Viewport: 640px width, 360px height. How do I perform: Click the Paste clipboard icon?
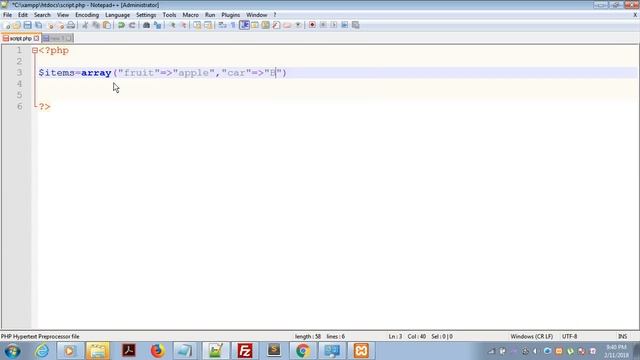107,25
